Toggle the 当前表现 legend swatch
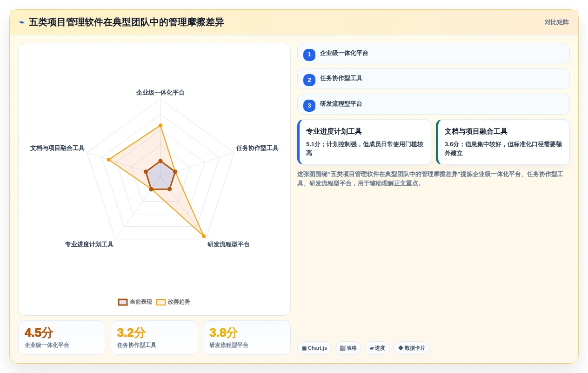This screenshot has width=588, height=373. coord(123,302)
